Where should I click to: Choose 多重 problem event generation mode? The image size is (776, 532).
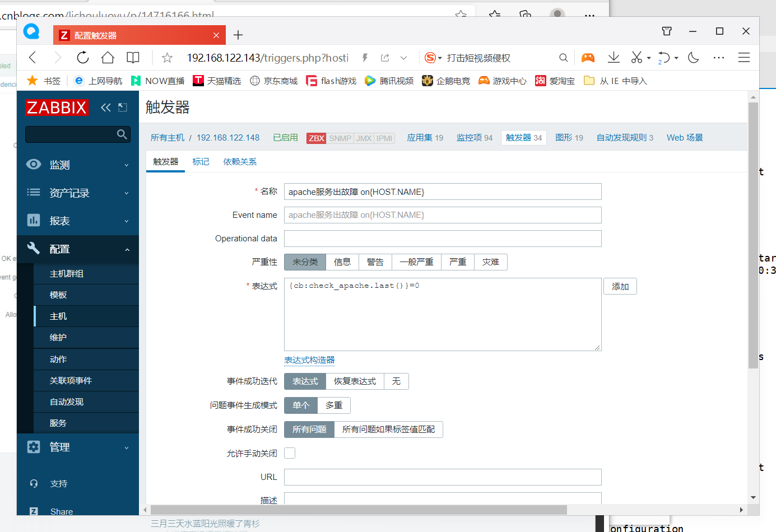coord(334,405)
